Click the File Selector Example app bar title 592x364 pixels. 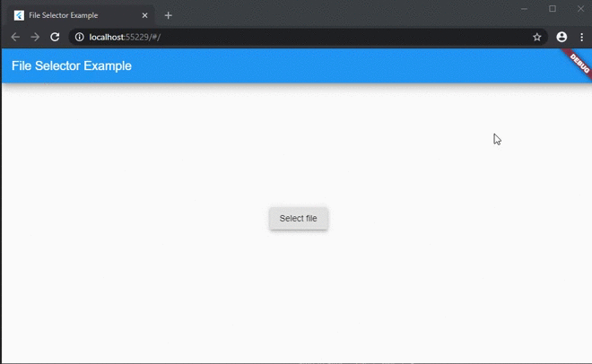(72, 65)
